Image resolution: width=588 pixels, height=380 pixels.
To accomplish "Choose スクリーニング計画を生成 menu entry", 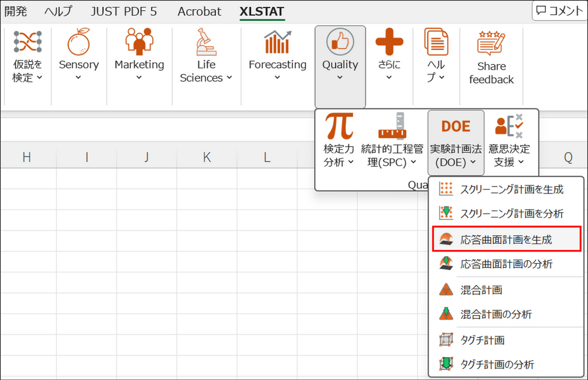I will (507, 189).
